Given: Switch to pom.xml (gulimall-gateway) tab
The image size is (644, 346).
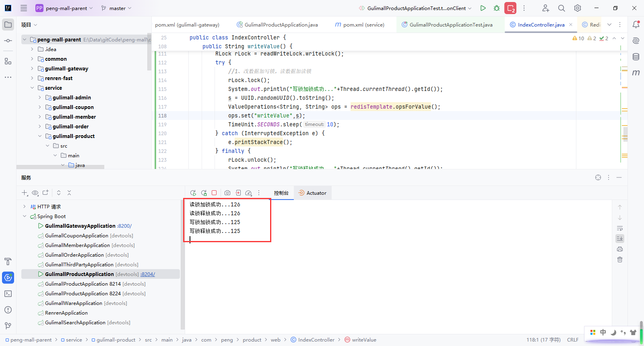Looking at the screenshot, I should pyautogui.click(x=187, y=25).
